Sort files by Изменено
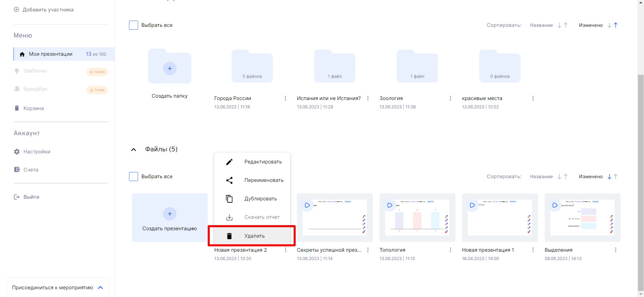Image resolution: width=644 pixels, height=297 pixels. pyautogui.click(x=591, y=177)
